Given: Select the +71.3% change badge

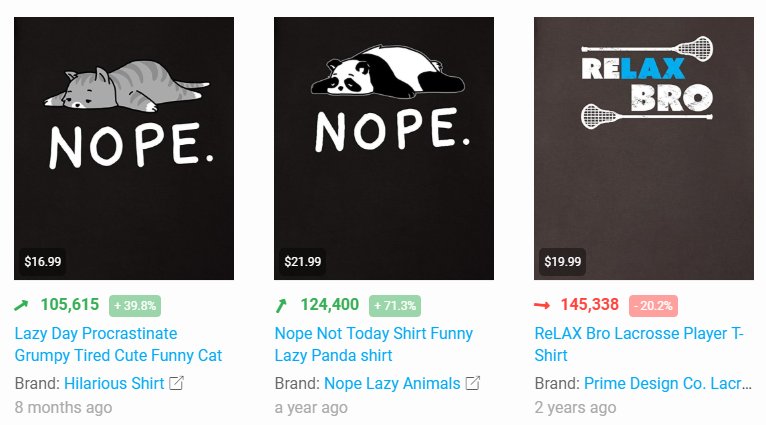Looking at the screenshot, I should [x=395, y=306].
